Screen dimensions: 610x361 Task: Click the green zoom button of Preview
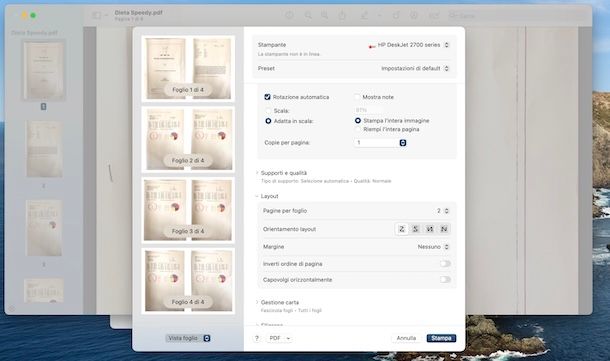[33, 16]
